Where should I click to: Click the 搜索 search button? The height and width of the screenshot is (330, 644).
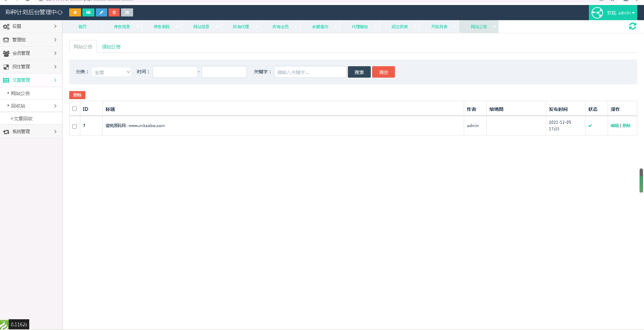tap(359, 72)
